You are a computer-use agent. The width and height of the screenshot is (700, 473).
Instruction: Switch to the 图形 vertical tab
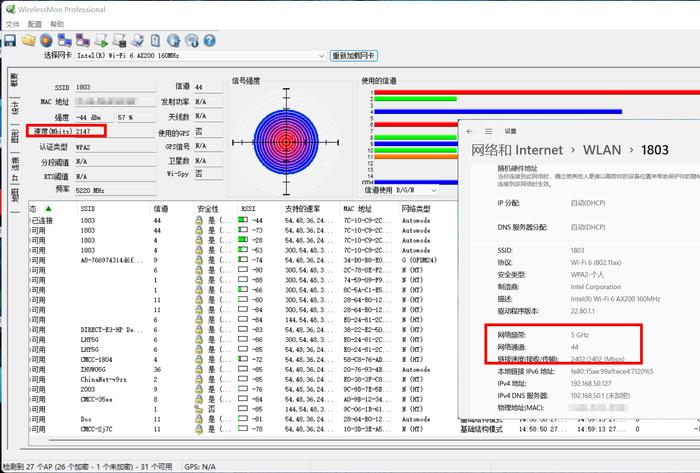[14, 136]
